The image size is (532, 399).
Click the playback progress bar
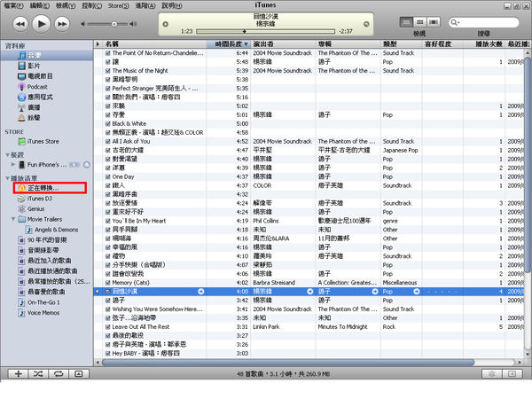265,31
